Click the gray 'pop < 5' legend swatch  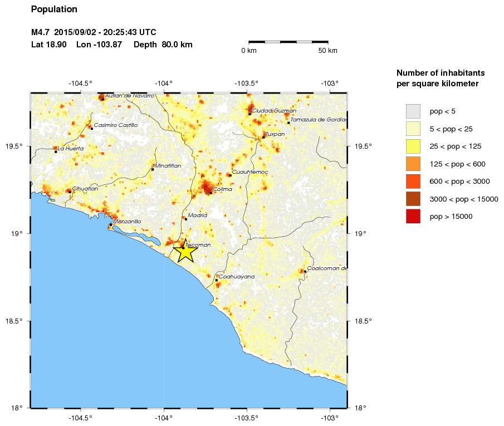(x=413, y=111)
